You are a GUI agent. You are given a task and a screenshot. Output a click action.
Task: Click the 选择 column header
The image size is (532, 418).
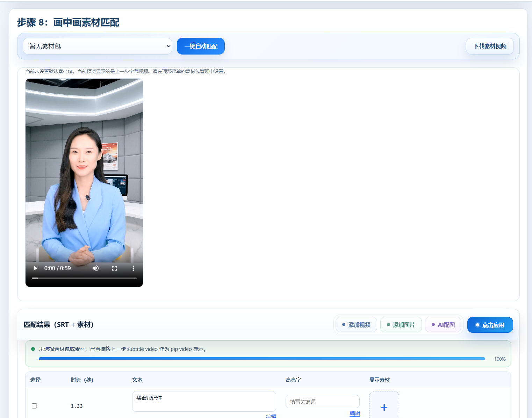pyautogui.click(x=35, y=380)
